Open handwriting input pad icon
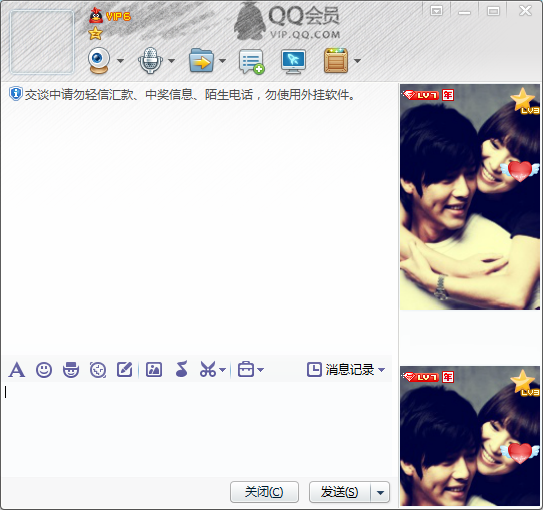The height and width of the screenshot is (510, 543). point(125,369)
